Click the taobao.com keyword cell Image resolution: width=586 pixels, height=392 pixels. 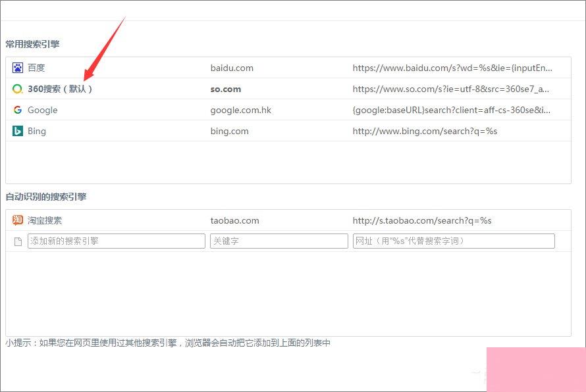tap(234, 220)
